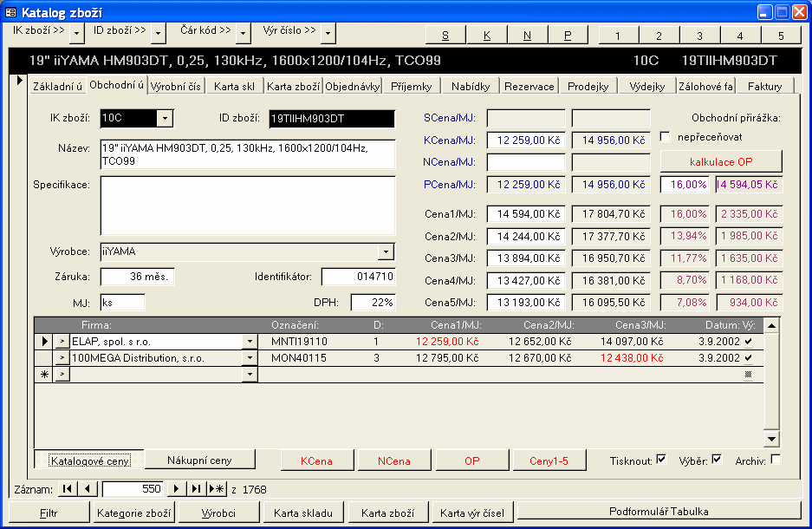Click the Katalog zboží window title icon
Image resolution: width=812 pixels, height=529 pixels.
pyautogui.click(x=11, y=12)
